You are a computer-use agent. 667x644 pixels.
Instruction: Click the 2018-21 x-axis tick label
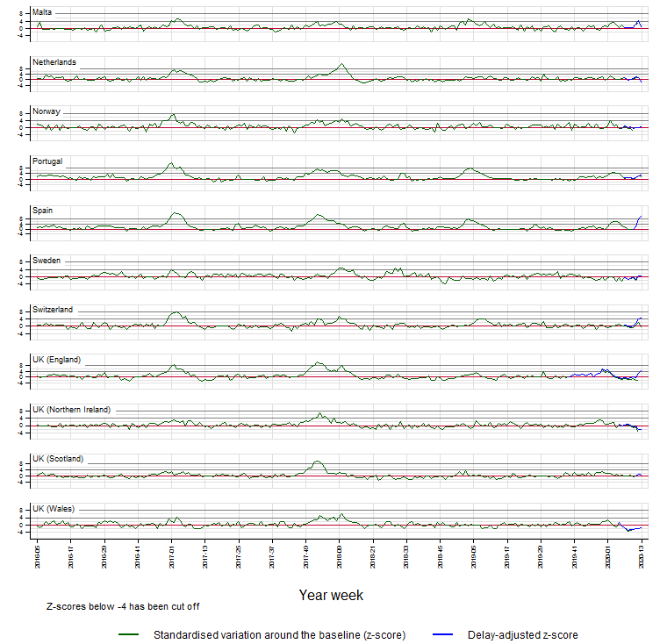click(373, 557)
